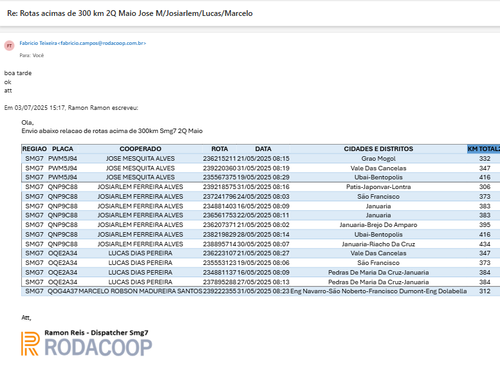Select rota number 239218575
Image resolution: width=500 pixels, height=371 pixels.
(x=219, y=187)
